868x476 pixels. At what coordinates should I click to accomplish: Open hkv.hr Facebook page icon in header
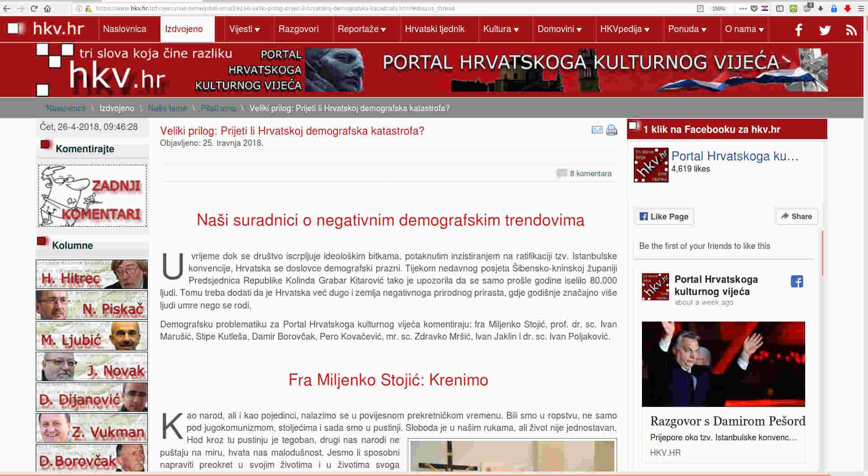[x=798, y=30]
